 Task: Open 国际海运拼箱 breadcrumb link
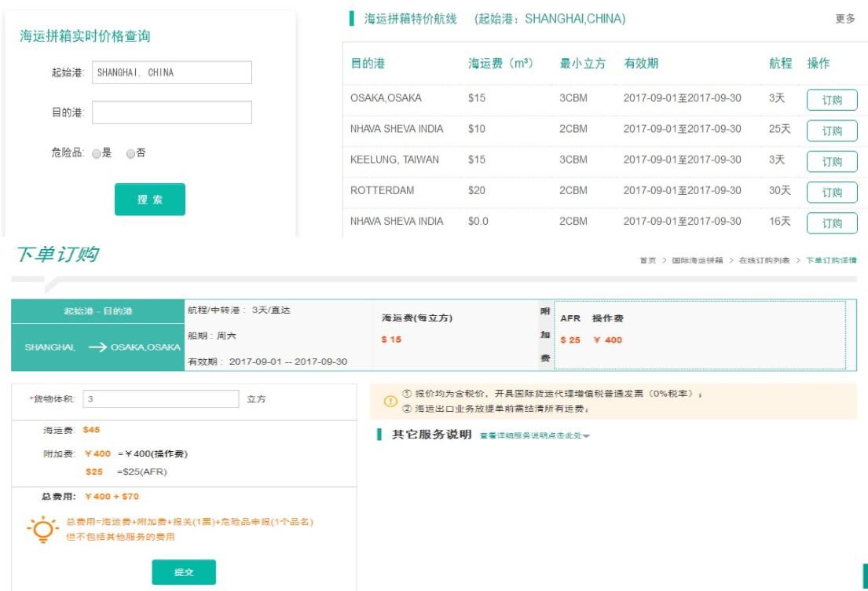698,260
